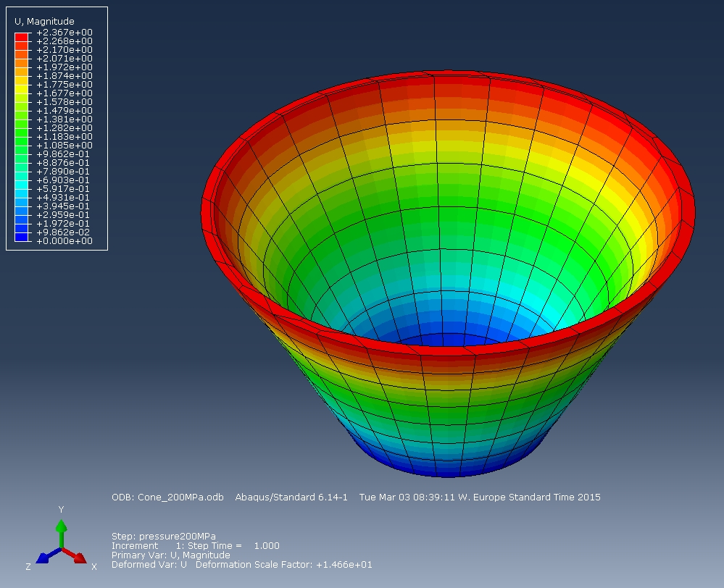Click legend value +1.479e+00
This screenshot has height=588, width=724.
coord(65,111)
